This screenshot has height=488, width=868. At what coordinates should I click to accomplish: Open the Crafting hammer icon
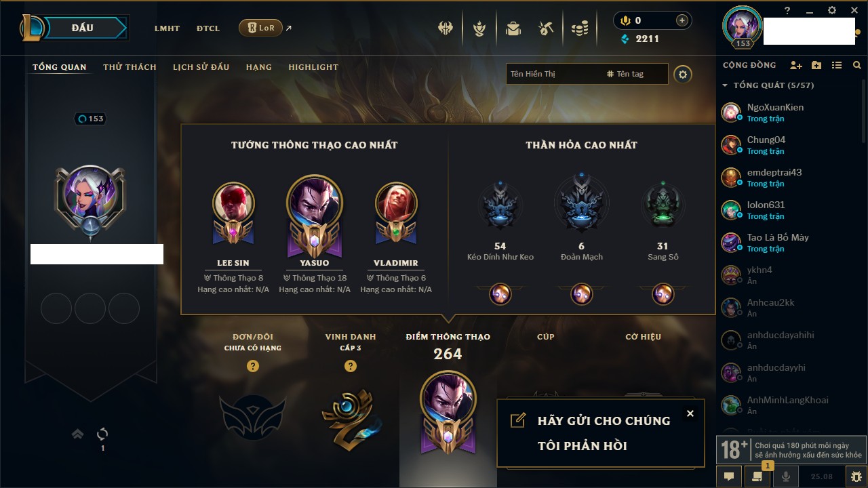click(546, 28)
